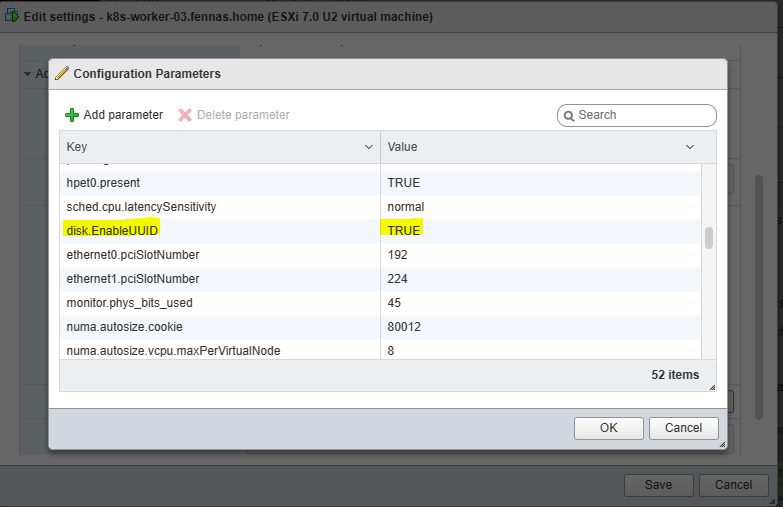Click the value 192 for ethernet0
The image size is (783, 507).
[x=397, y=255]
